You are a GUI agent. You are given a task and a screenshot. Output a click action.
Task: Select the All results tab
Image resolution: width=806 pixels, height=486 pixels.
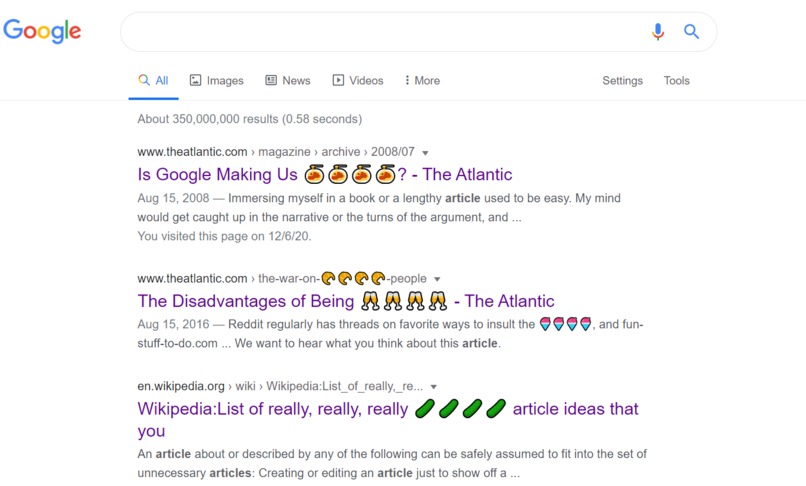pos(153,81)
